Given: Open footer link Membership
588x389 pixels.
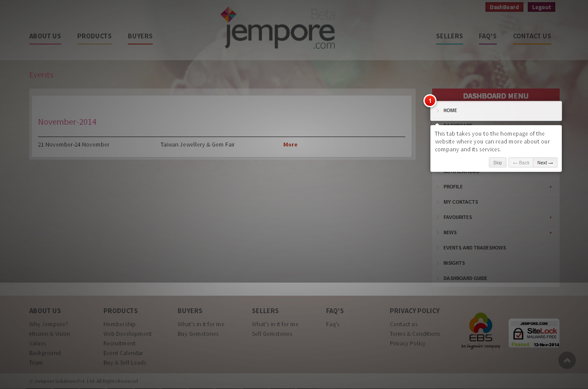Looking at the screenshot, I should 120,324.
